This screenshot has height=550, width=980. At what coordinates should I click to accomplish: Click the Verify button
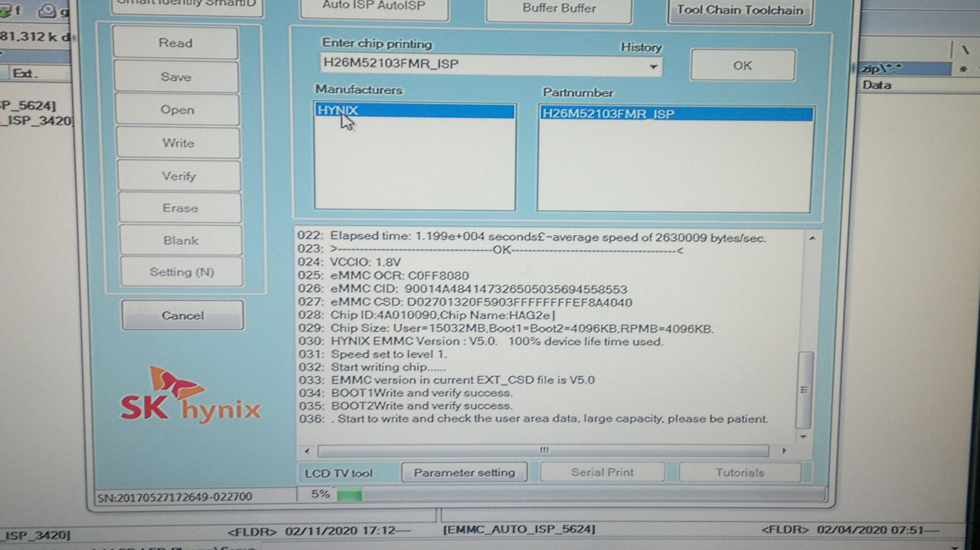pos(178,176)
